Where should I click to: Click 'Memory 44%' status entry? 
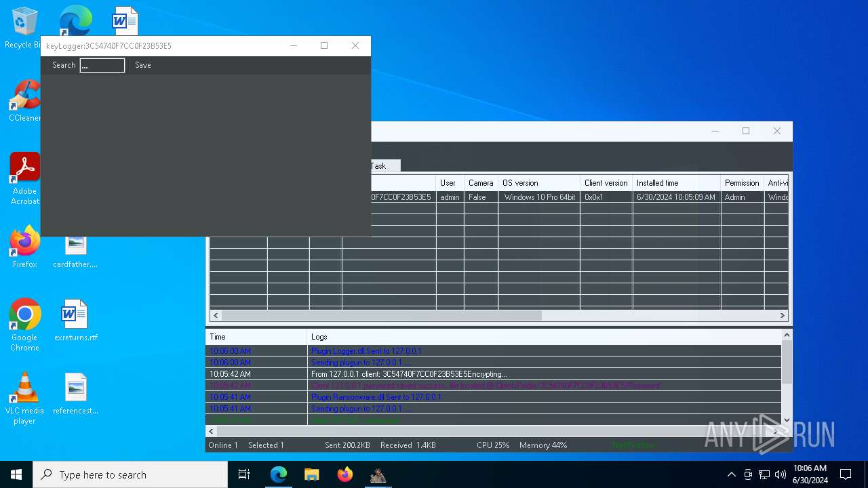(543, 445)
